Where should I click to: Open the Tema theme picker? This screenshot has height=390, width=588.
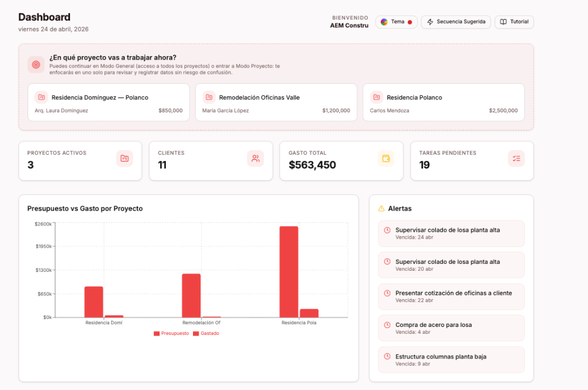pos(396,22)
